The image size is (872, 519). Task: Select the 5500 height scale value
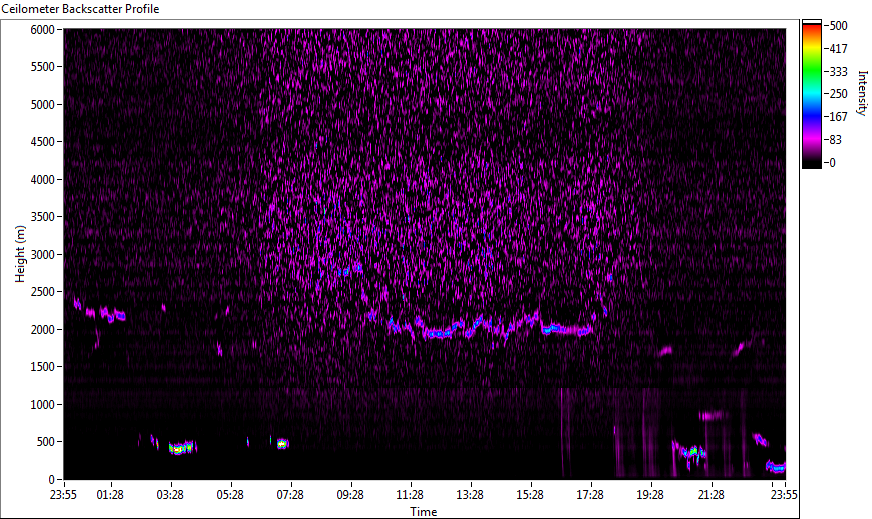[43, 67]
